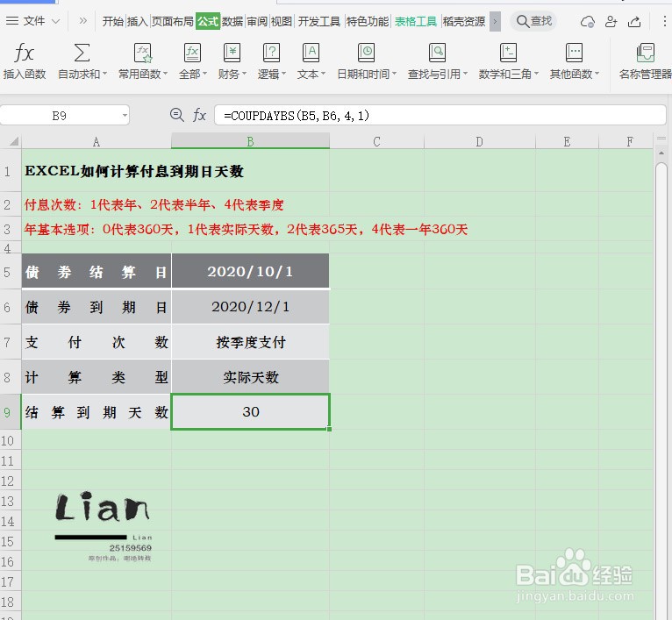Expand the Text (文本) dropdown arrow
Viewport: 672px width, 620px height.
coord(323,75)
